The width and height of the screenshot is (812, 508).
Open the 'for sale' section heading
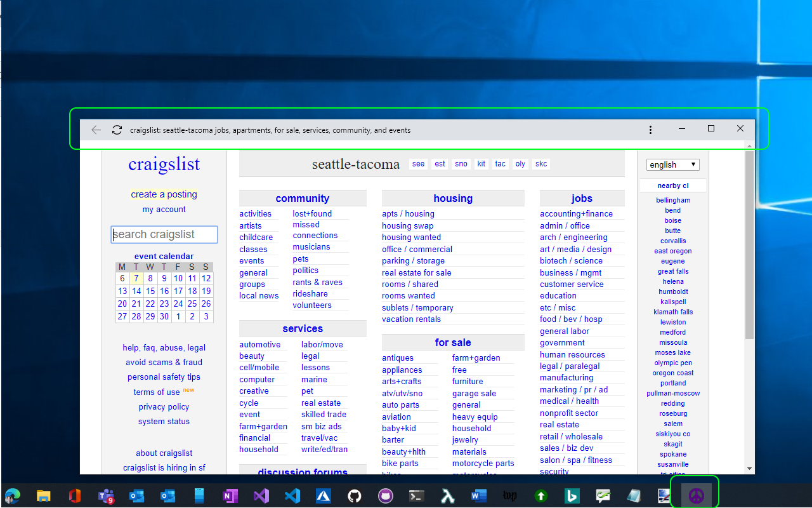(453, 342)
